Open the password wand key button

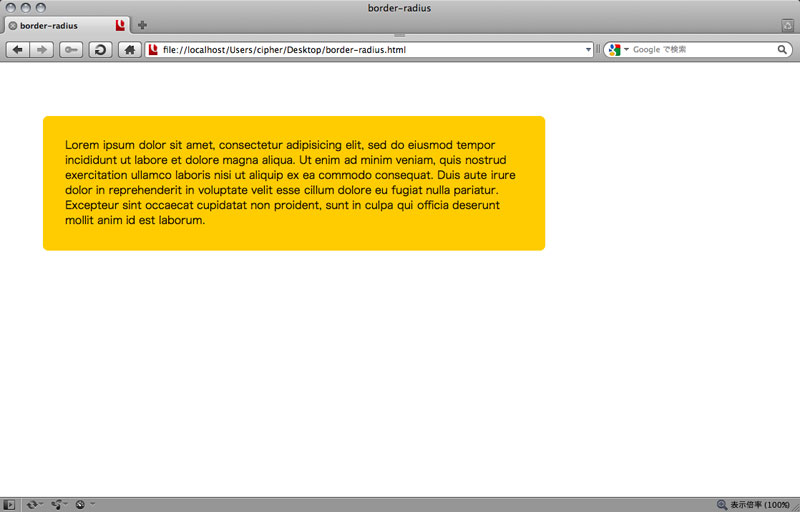click(x=71, y=49)
